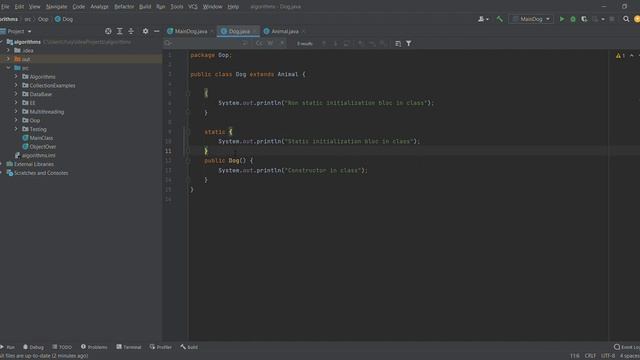Expand the Oop package
Viewport: 640px width, 360px height.
click(16, 120)
